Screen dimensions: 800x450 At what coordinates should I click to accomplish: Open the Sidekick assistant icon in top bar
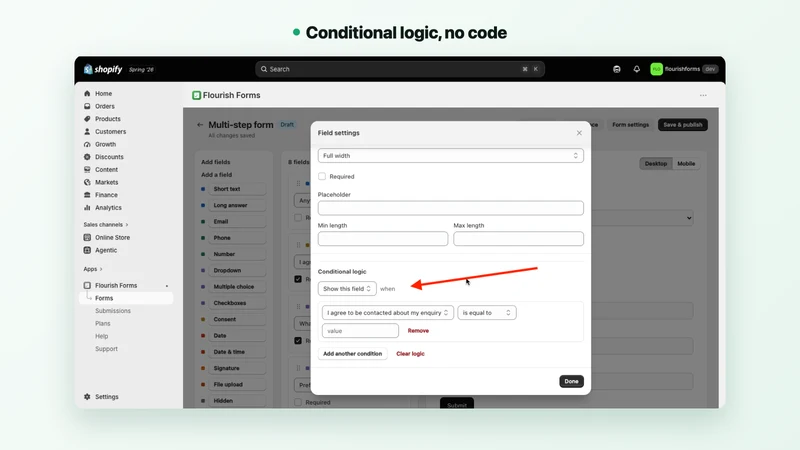point(617,69)
